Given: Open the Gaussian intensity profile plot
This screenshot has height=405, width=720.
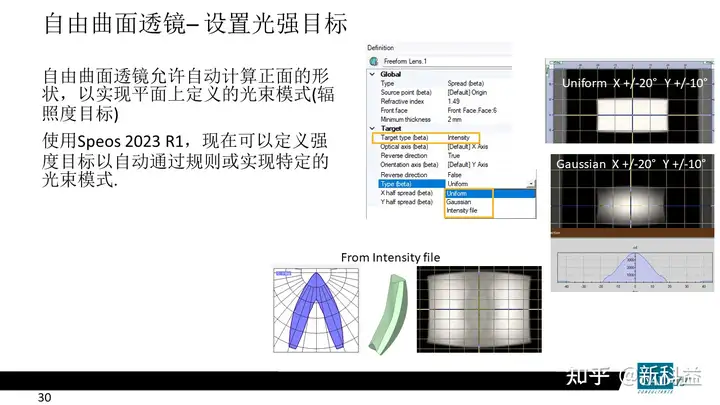Looking at the screenshot, I should [x=632, y=266].
